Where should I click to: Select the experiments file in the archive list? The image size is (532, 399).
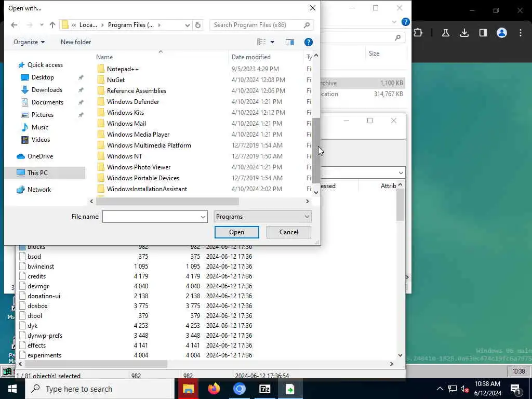pos(44,355)
